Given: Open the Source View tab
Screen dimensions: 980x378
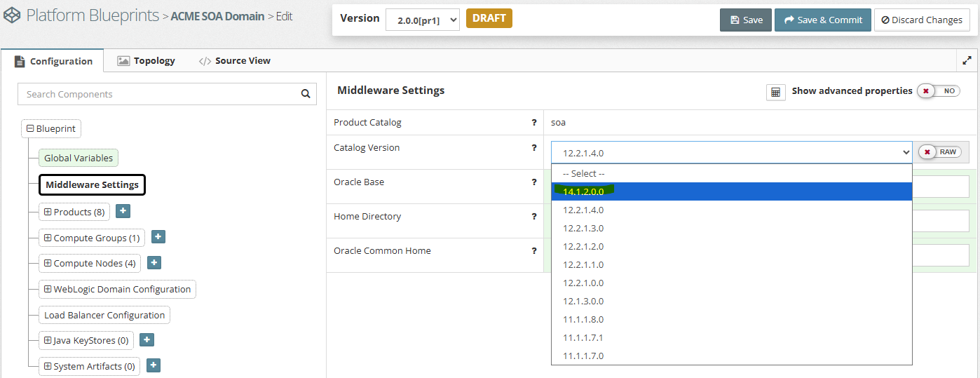Looking at the screenshot, I should [234, 61].
